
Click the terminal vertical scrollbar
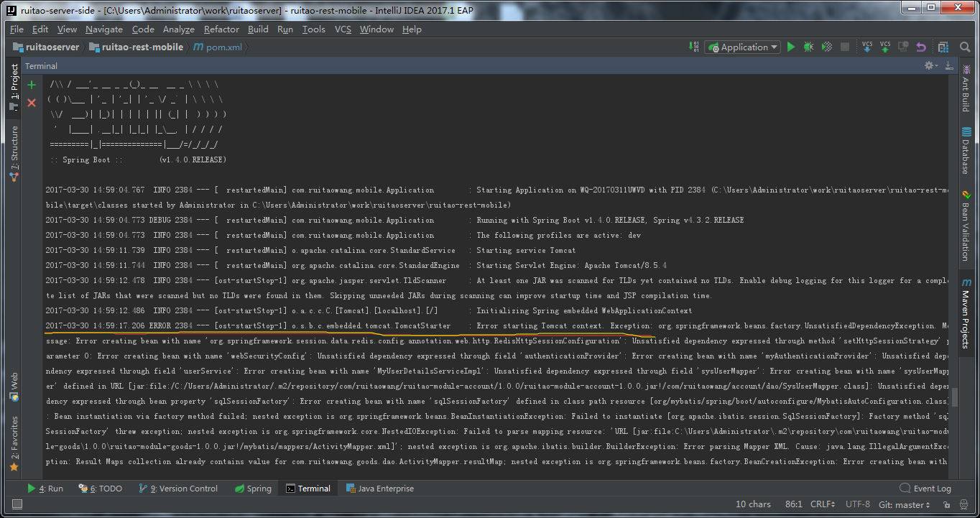[x=954, y=398]
